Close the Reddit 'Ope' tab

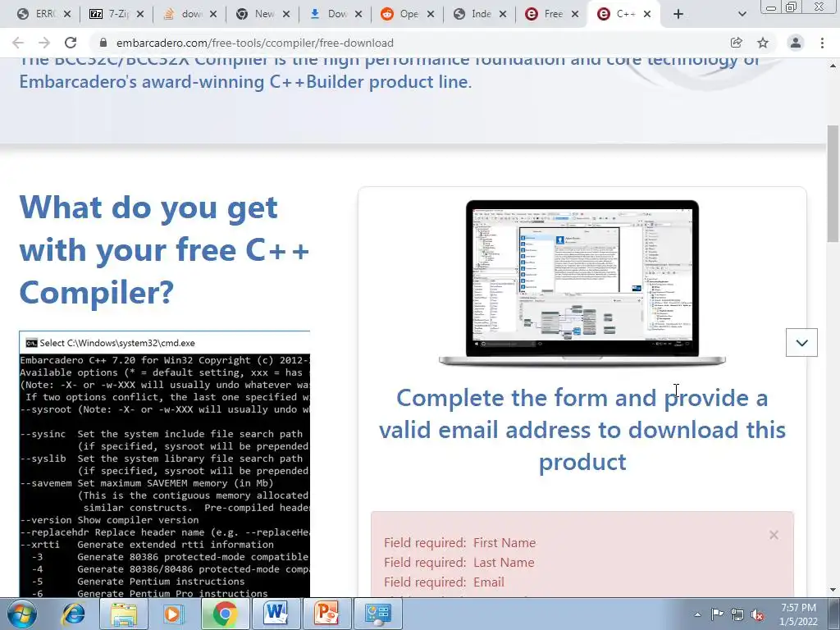[430, 14]
